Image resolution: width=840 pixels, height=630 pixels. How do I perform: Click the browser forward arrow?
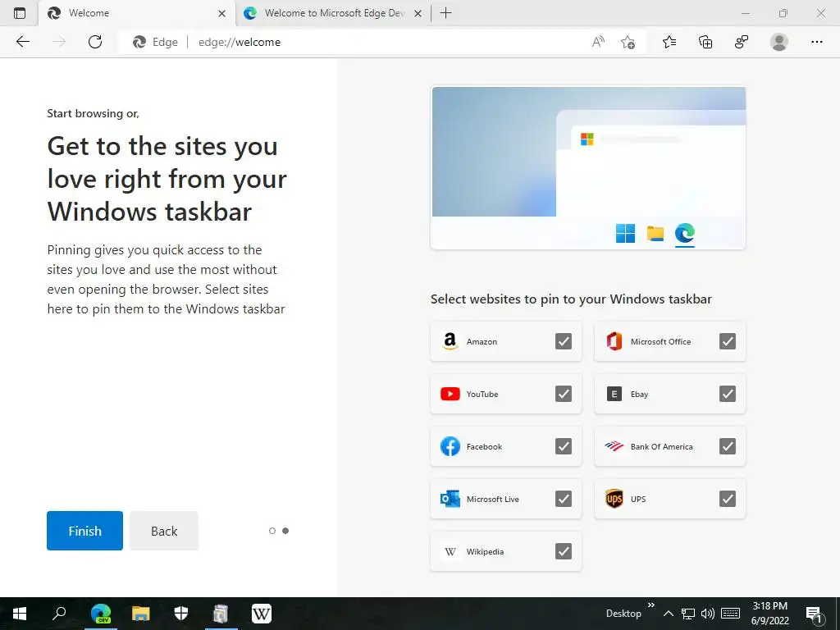(x=59, y=42)
